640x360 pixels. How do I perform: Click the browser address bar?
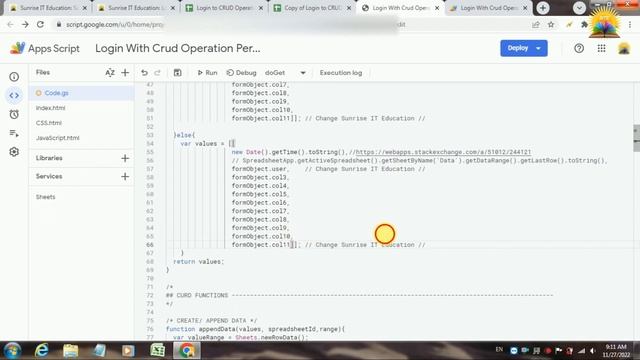286,24
